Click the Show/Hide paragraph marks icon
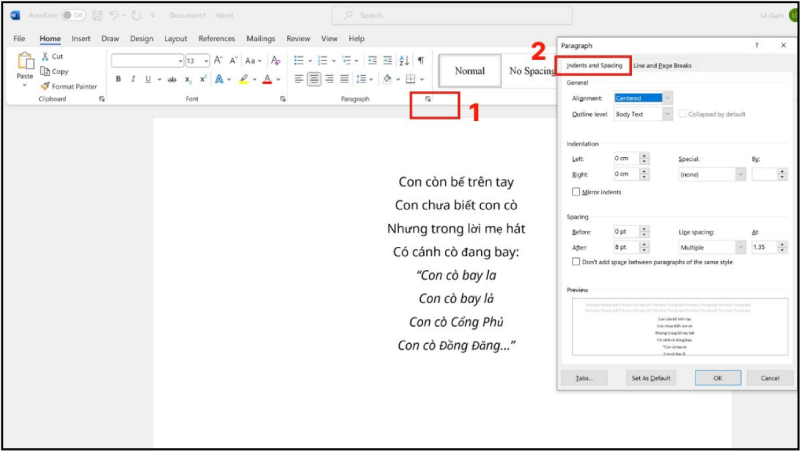Image resolution: width=800 pixels, height=451 pixels. click(420, 60)
